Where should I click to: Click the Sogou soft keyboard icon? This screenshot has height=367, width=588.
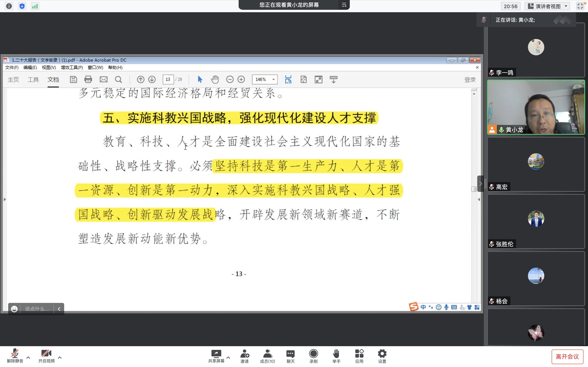pos(454,307)
